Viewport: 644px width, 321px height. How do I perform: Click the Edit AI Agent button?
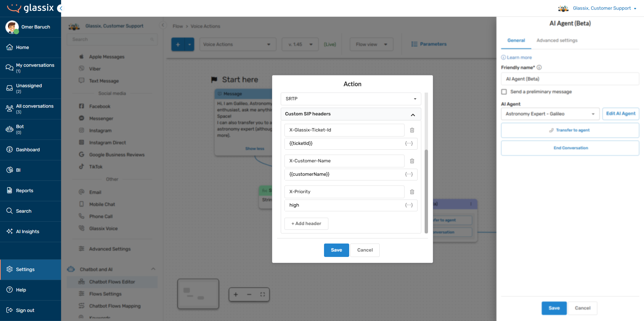coord(621,114)
